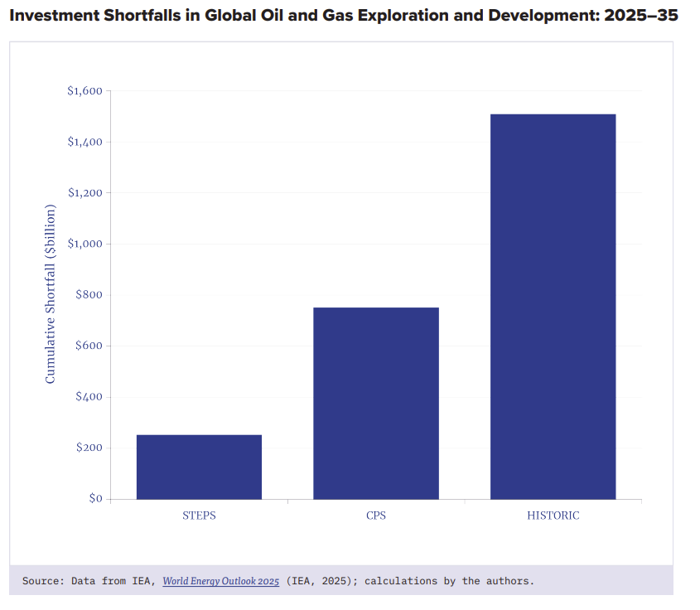Screen dimensions: 700x610
Task: Select the $1,400 y-axis tick label
Action: 84,143
